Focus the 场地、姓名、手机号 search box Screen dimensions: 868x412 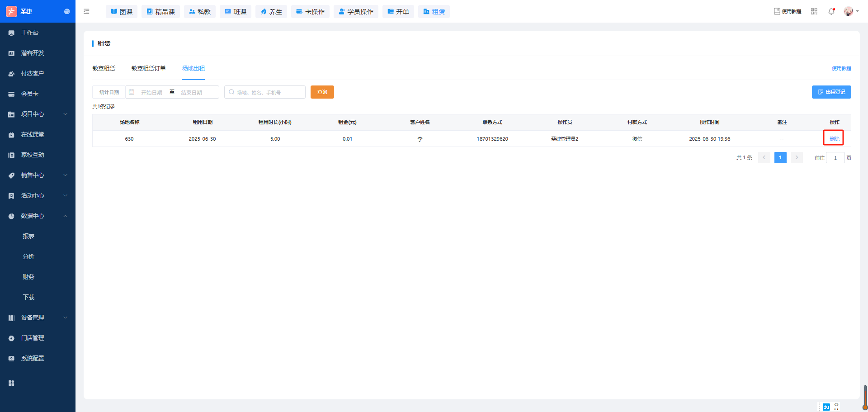click(x=268, y=92)
